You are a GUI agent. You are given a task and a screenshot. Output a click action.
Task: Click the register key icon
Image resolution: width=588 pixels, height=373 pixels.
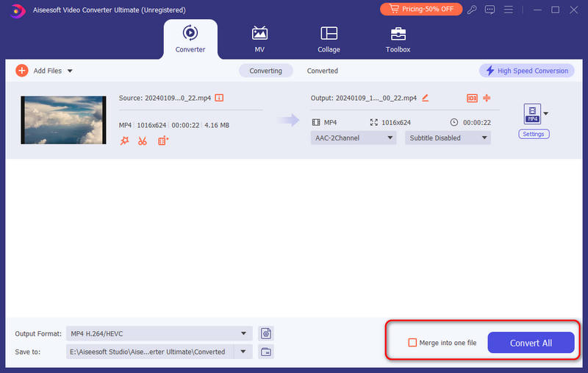coord(472,10)
